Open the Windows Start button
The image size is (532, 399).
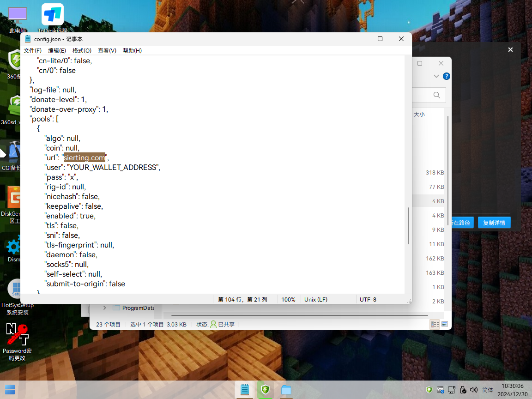point(10,389)
